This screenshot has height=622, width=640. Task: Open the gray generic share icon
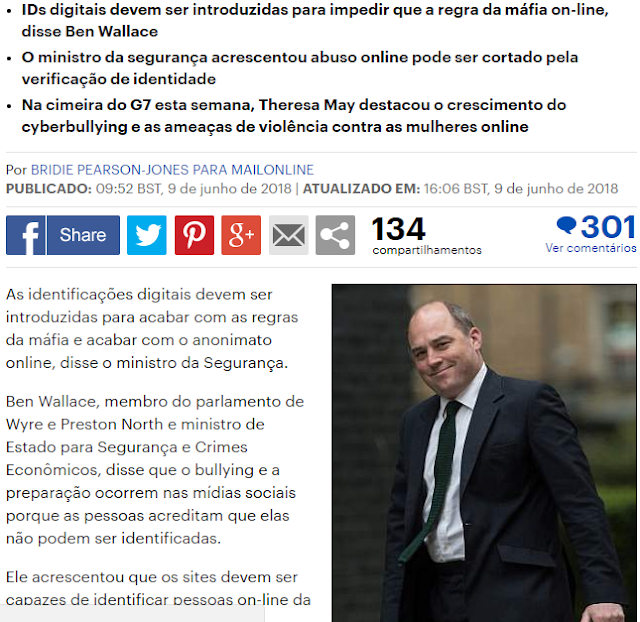pos(335,235)
